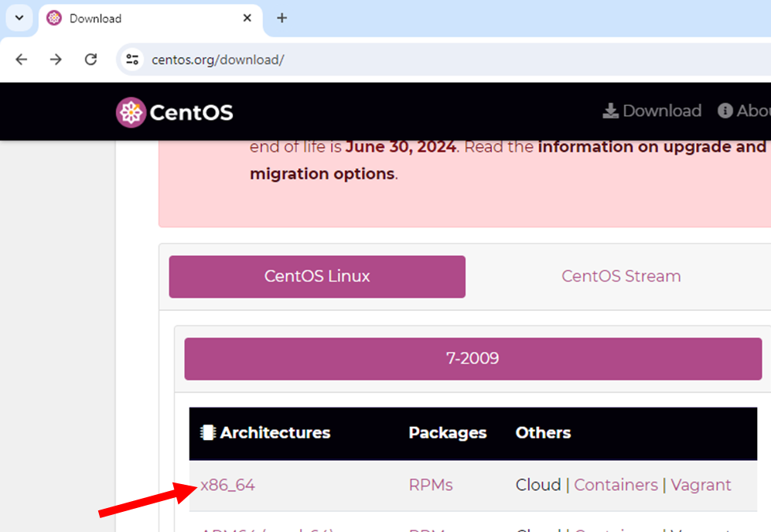
Task: Go forward to the next page
Action: [56, 60]
